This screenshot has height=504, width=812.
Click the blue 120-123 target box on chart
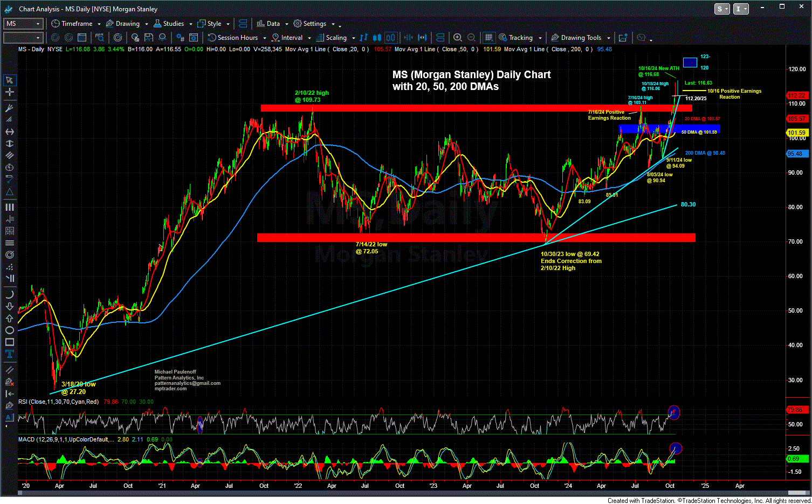point(690,63)
